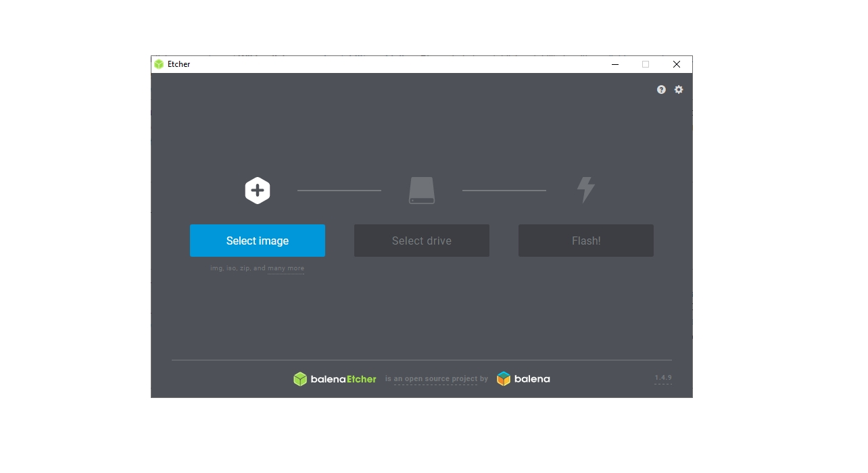The image size is (868, 473).
Task: Click the version number 1.4.9
Action: point(663,378)
